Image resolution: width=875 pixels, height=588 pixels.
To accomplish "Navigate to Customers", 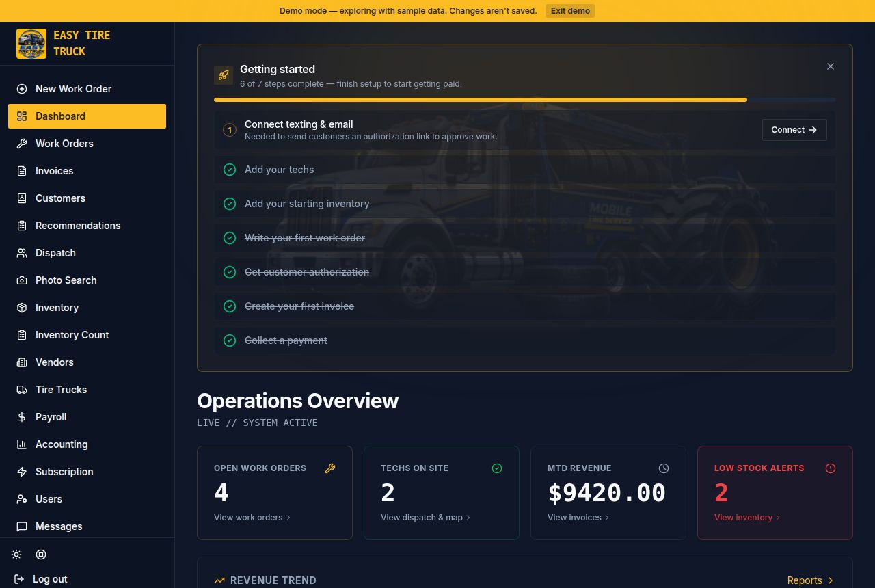I will click(87, 198).
